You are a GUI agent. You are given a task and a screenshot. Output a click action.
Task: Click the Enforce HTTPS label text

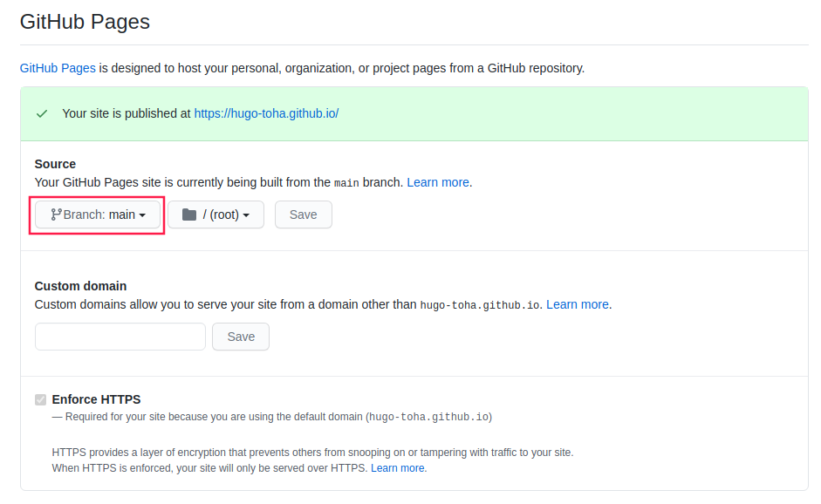pos(96,400)
